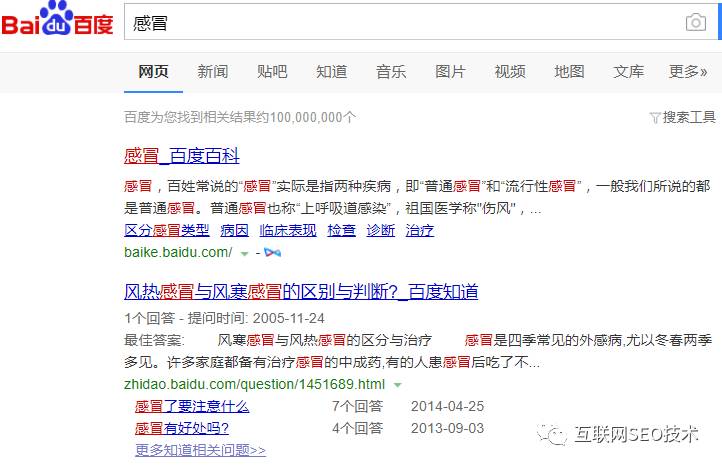Click the Baidu logo
This screenshot has height=467, width=722.
pyautogui.click(x=57, y=18)
